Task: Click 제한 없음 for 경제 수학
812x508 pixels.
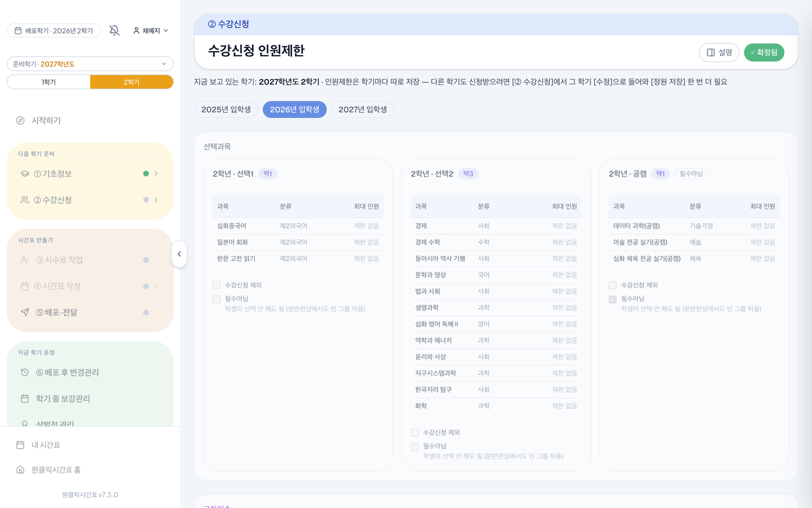Action: (x=564, y=242)
